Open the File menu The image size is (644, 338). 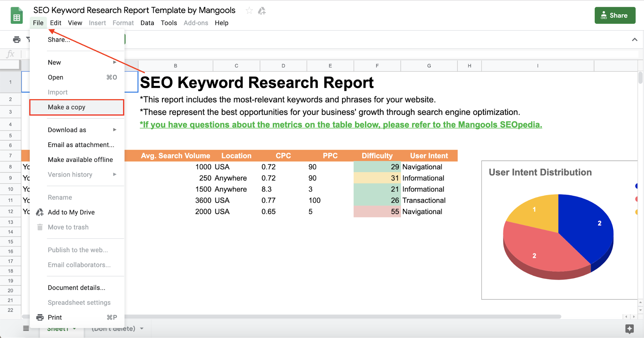point(38,23)
